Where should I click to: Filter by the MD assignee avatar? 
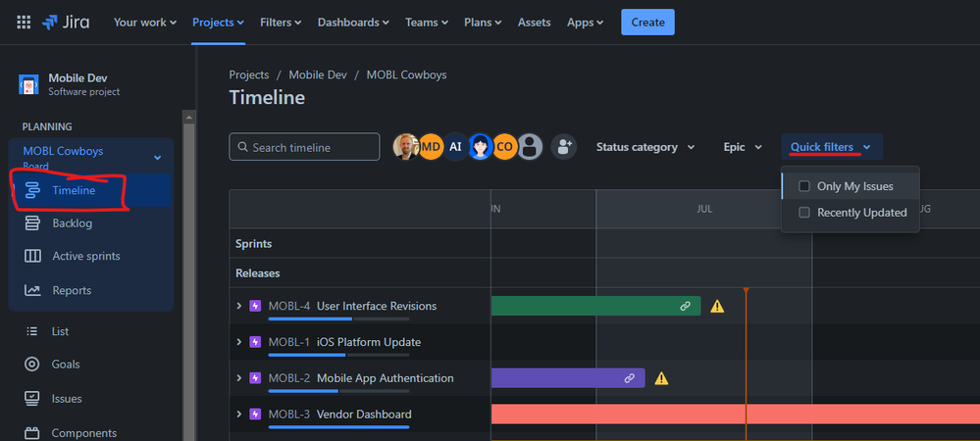[431, 147]
